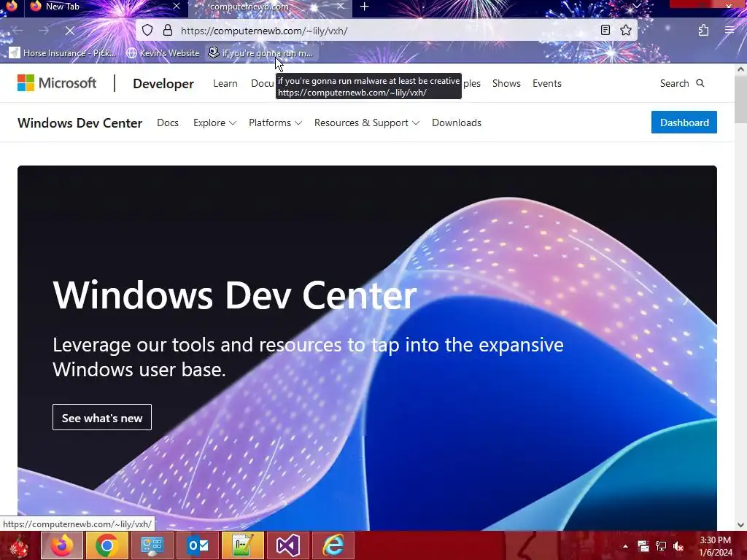747x560 pixels.
Task: Show hidden tray icons arrow
Action: (625, 546)
